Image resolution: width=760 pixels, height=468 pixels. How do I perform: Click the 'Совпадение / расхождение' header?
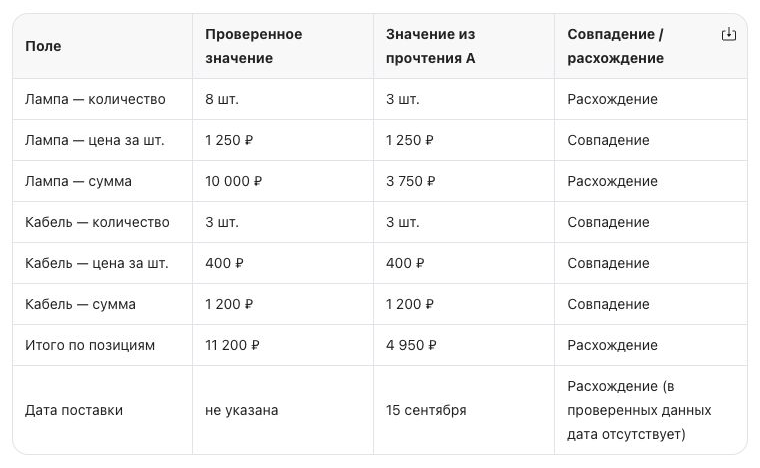(x=616, y=46)
